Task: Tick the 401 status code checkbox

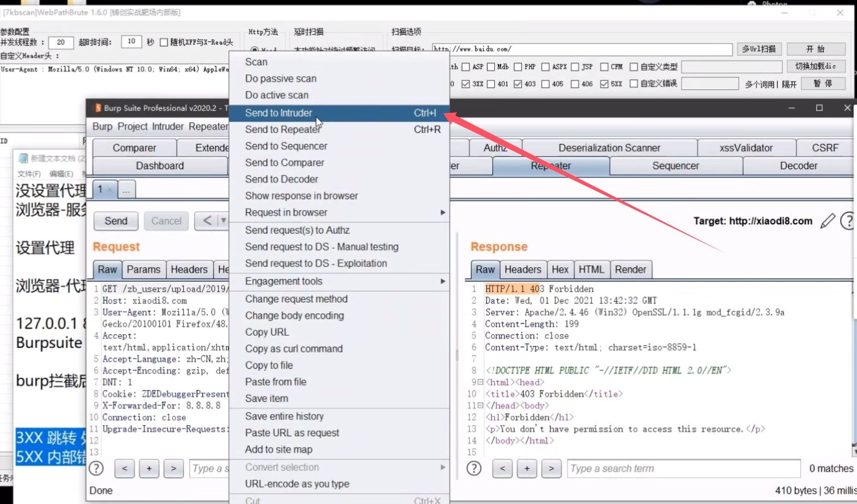Action: (x=491, y=84)
